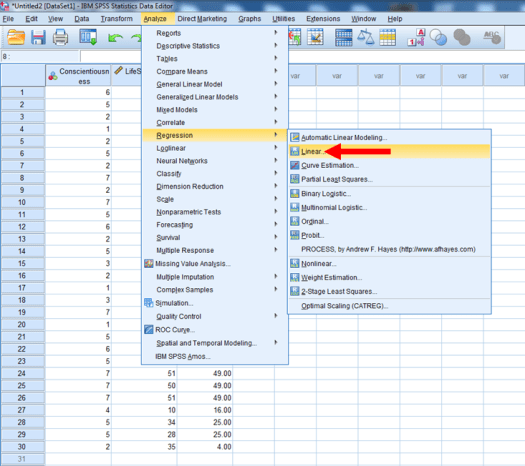Expand the Multiple Imputation submenu
This screenshot has width=525, height=466.
click(215, 277)
